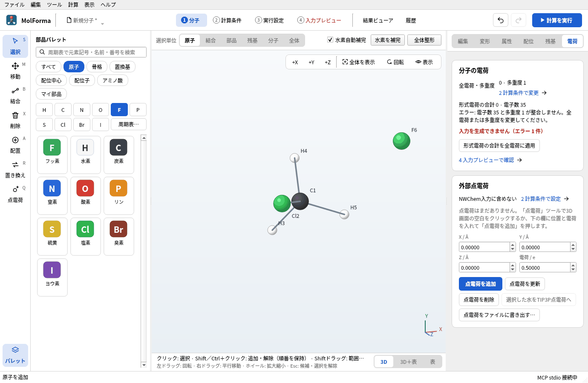Toggle the パレット palette panel
The image size is (588, 383).
(x=15, y=355)
